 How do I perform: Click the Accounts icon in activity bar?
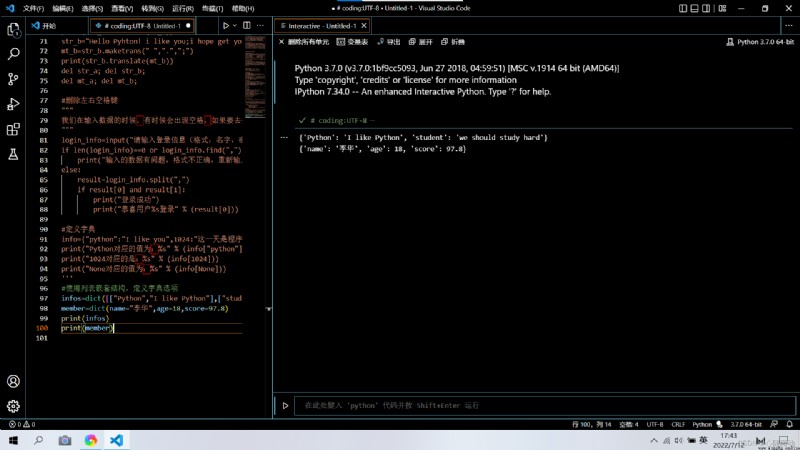13,381
